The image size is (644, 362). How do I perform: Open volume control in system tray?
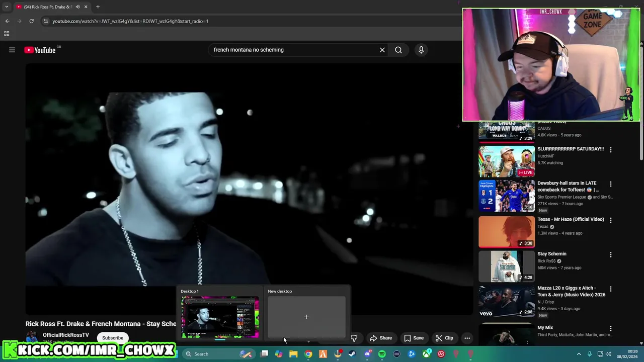point(609,354)
